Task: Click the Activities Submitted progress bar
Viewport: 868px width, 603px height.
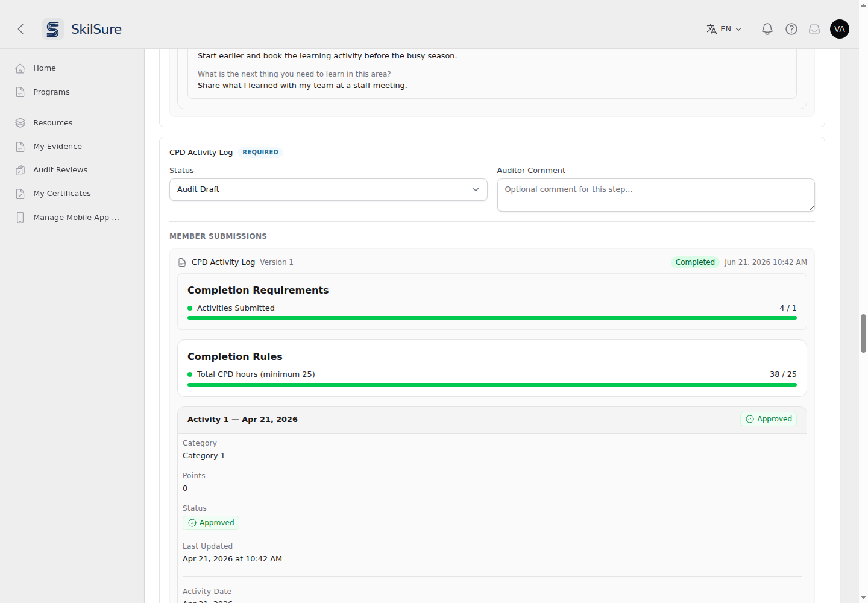Action: (x=492, y=318)
